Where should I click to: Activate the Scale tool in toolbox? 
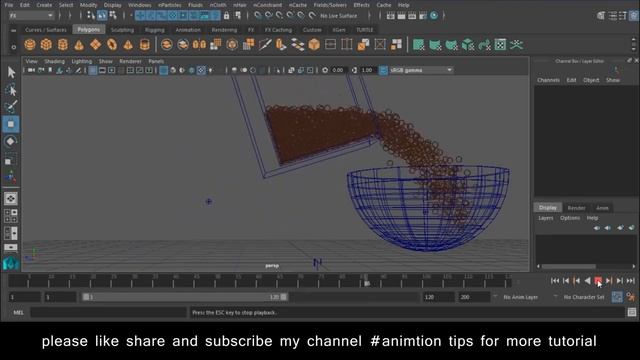[x=11, y=160]
